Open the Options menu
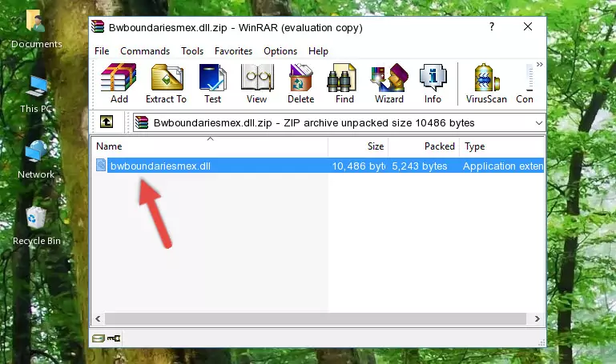Image resolution: width=616 pixels, height=364 pixels. pyautogui.click(x=280, y=51)
